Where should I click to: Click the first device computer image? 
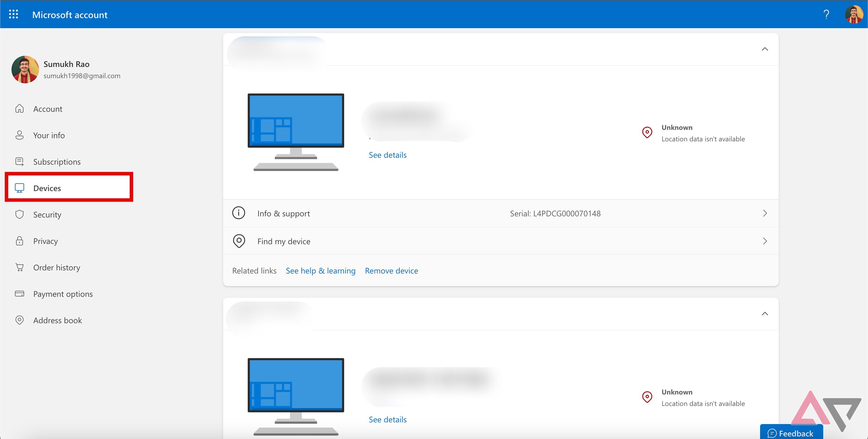296,132
